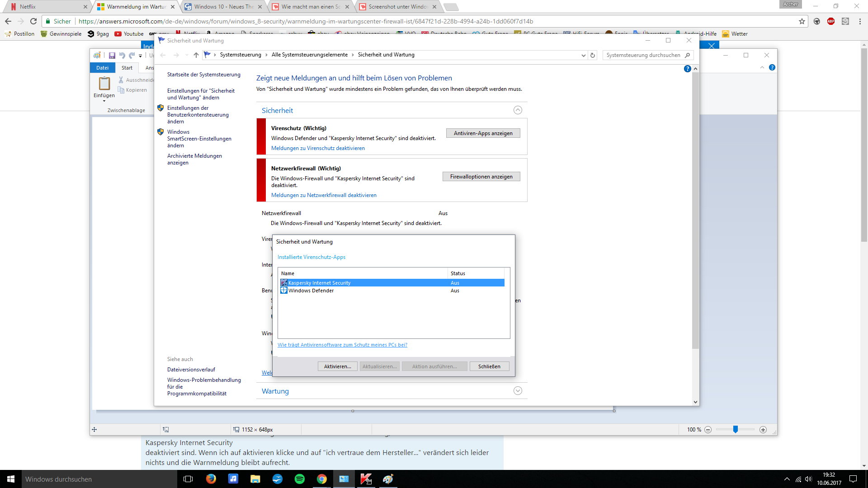Collapse the Sicherheit section
868x488 pixels.
(x=518, y=110)
